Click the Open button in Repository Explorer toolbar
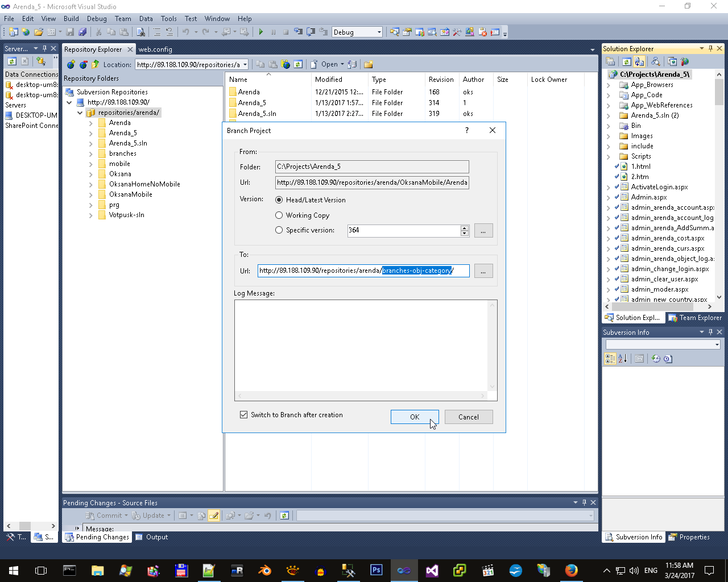Image resolution: width=728 pixels, height=582 pixels. pos(329,64)
